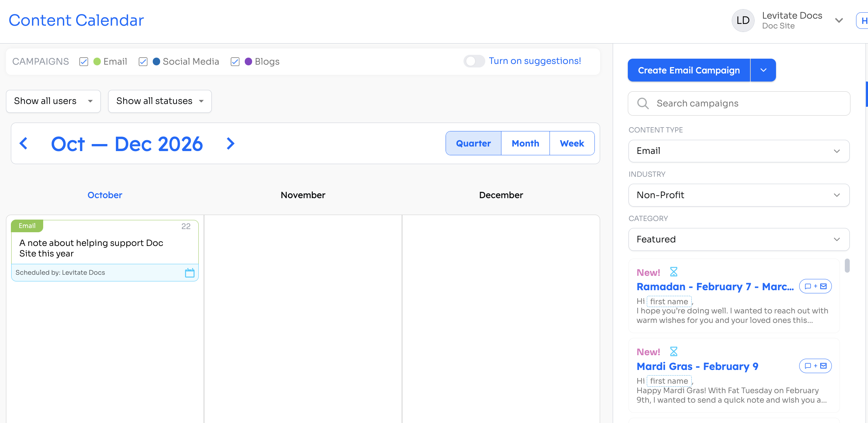Screen dimensions: 868x423
Task: Click the calendar icon on scheduled email card
Action: point(190,273)
